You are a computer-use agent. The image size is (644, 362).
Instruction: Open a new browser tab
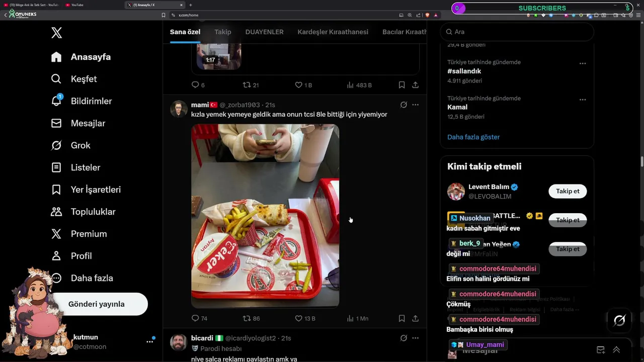(x=191, y=5)
